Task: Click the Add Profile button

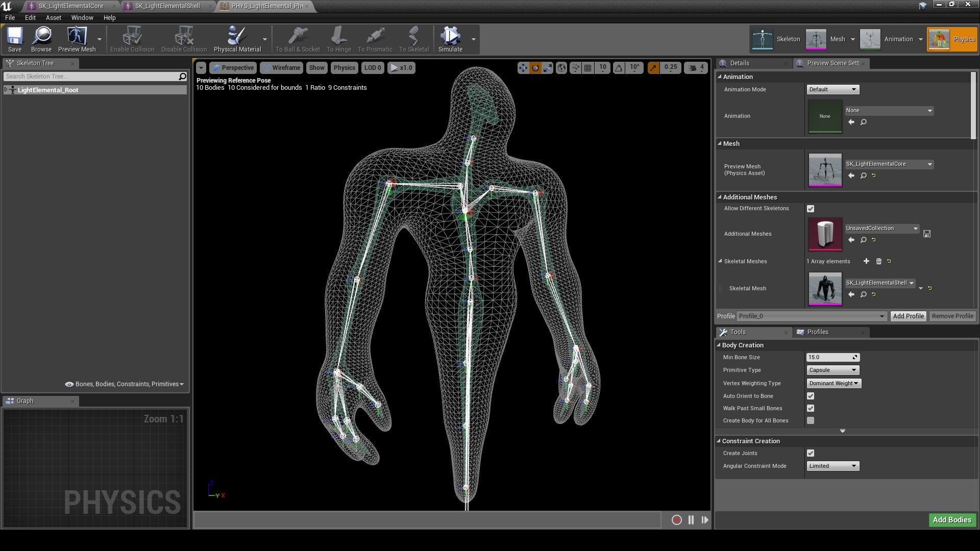Action: 908,316
